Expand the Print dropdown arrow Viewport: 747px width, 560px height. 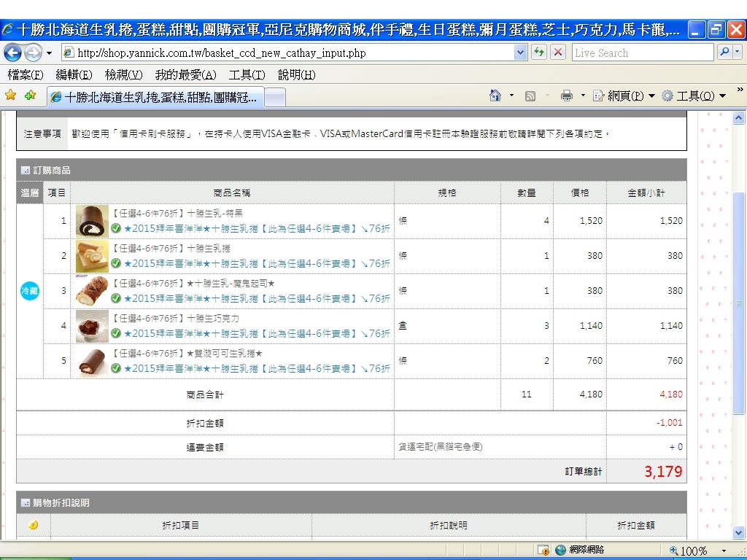pyautogui.click(x=583, y=96)
